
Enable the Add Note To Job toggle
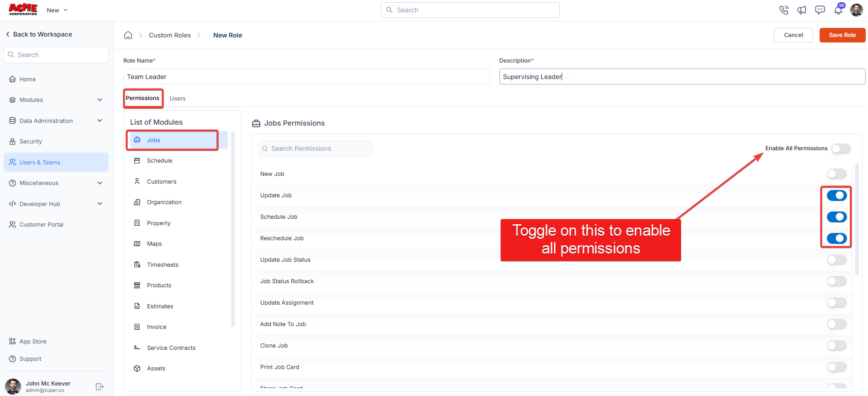tap(837, 324)
